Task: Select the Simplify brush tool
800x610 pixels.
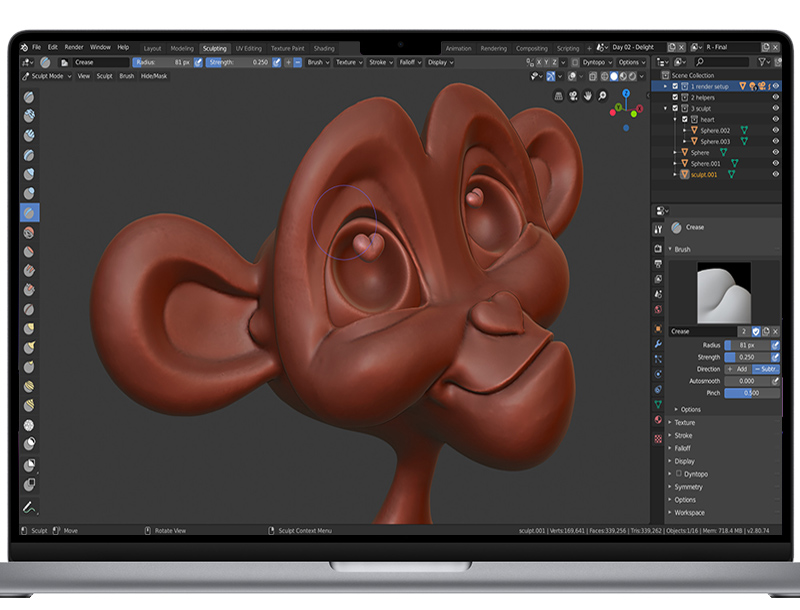Action: [29, 425]
